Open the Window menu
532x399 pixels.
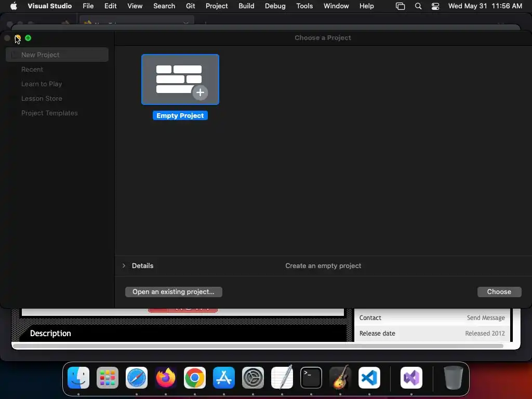coord(336,6)
